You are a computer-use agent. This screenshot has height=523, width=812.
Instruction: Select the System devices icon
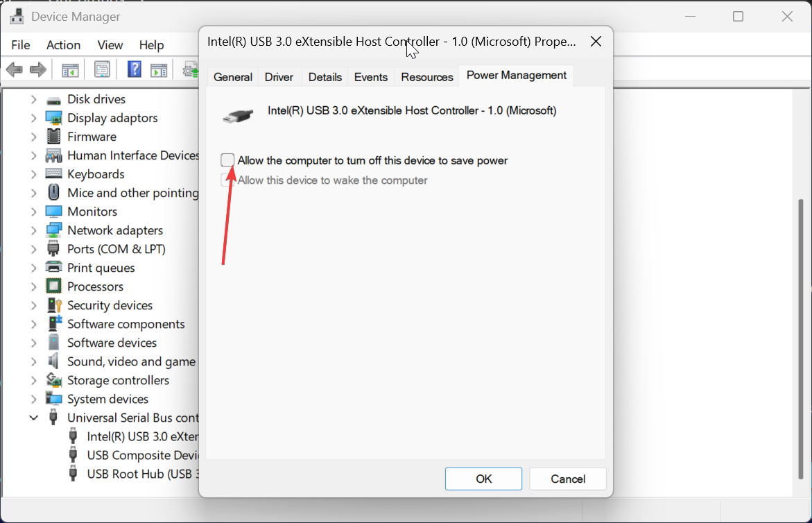tap(53, 399)
